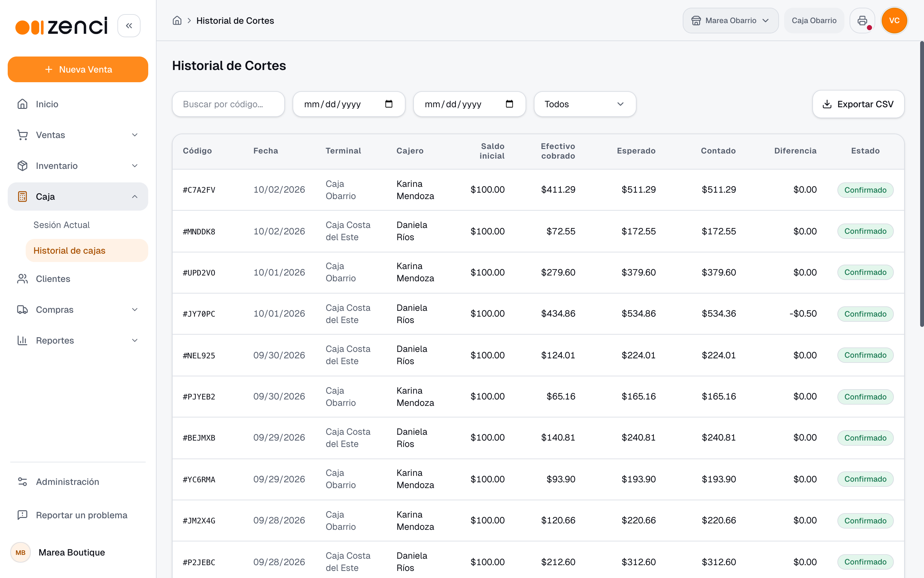The height and width of the screenshot is (578, 924).
Task: Expand the Compras menu
Action: (x=78, y=310)
